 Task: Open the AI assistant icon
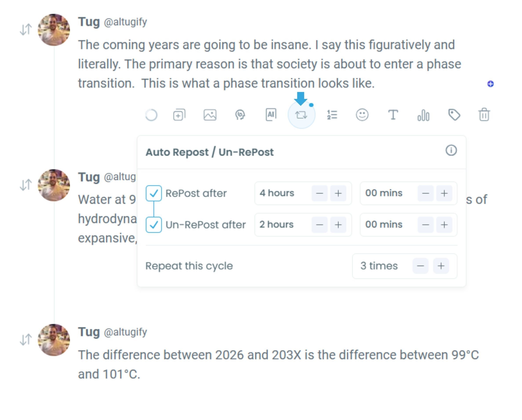click(271, 115)
